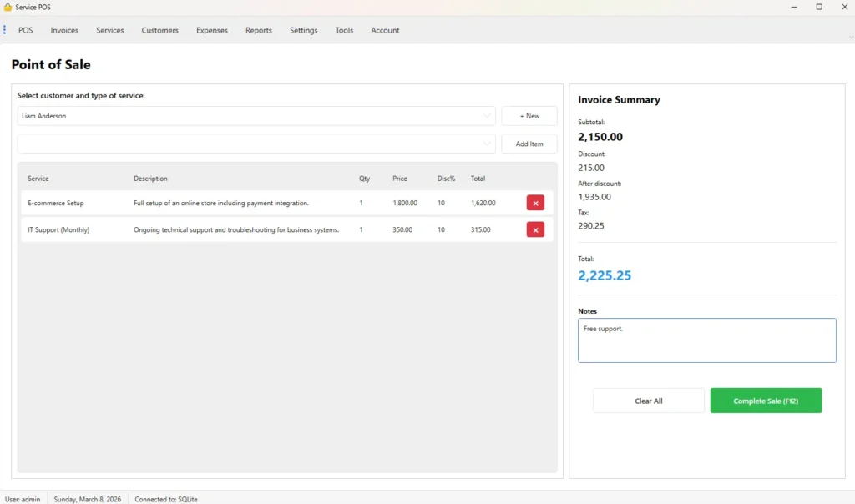Image resolution: width=855 pixels, height=504 pixels.
Task: Complete the sale with the green button
Action: pyautogui.click(x=765, y=401)
